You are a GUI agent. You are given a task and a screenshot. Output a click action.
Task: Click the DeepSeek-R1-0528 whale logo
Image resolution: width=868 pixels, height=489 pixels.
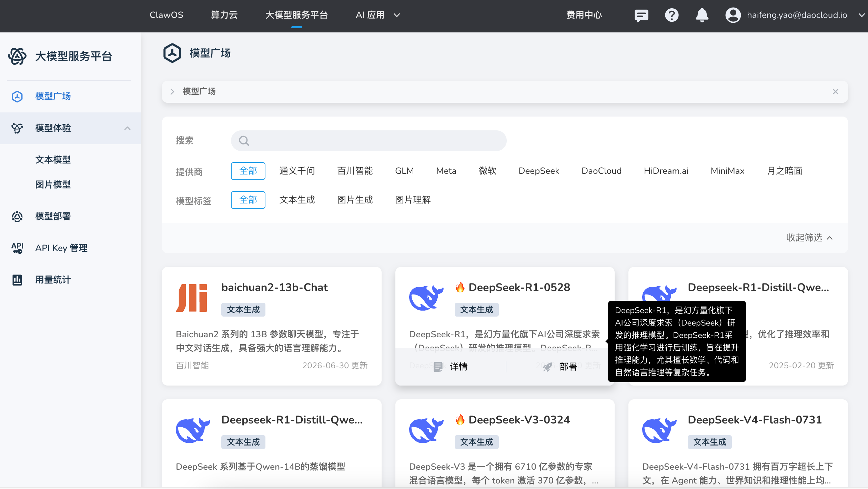pyautogui.click(x=426, y=298)
